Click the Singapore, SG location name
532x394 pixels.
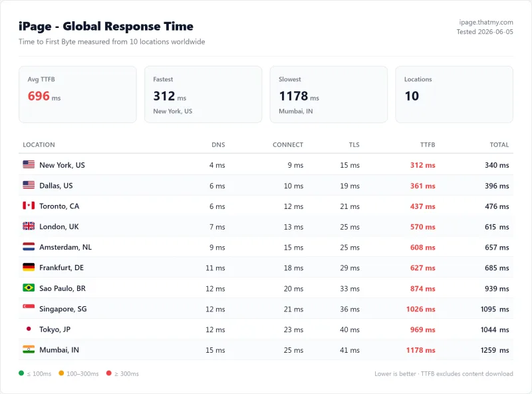click(63, 309)
